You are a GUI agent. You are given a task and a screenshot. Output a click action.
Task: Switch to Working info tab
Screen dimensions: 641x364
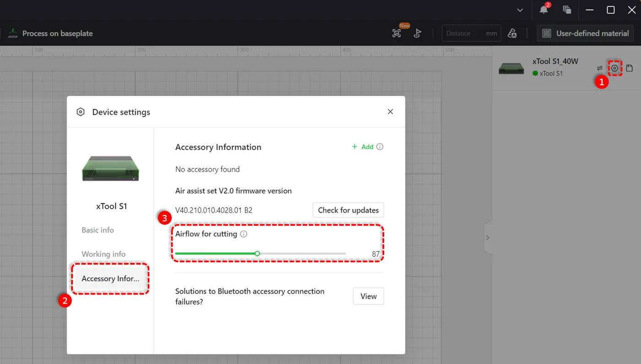tap(103, 254)
